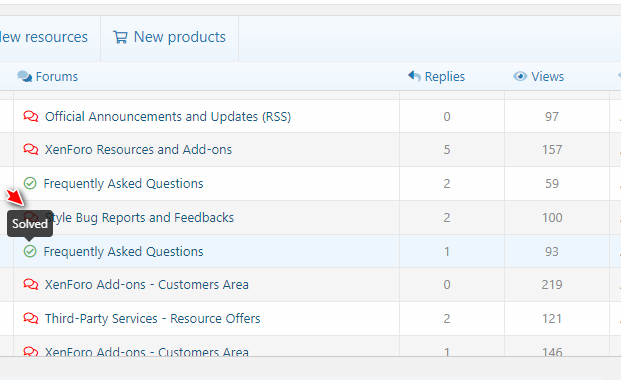
Task: Open XenForo Resources and Add-ons forum
Action: pyautogui.click(x=138, y=149)
